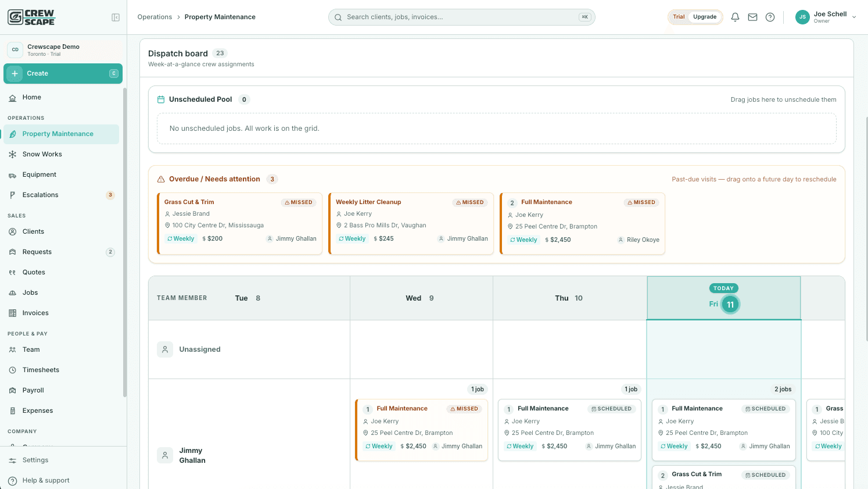
Task: Click the Wed 9 column header
Action: click(420, 298)
